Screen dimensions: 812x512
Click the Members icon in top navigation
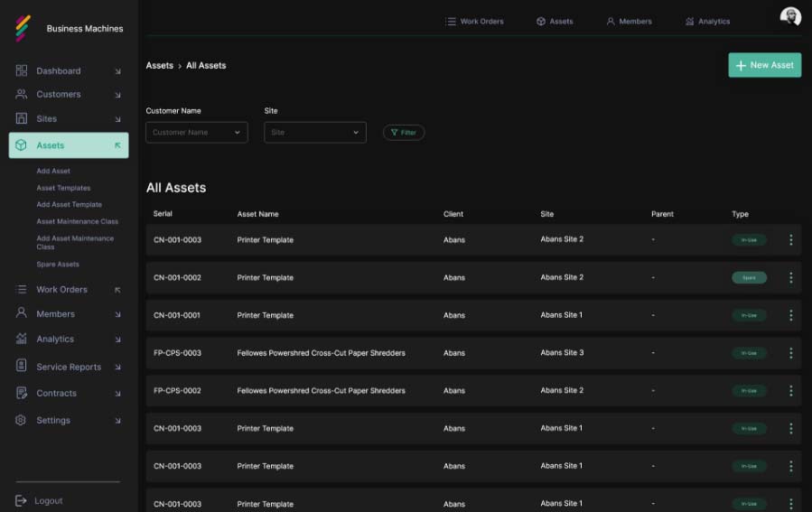coord(611,22)
